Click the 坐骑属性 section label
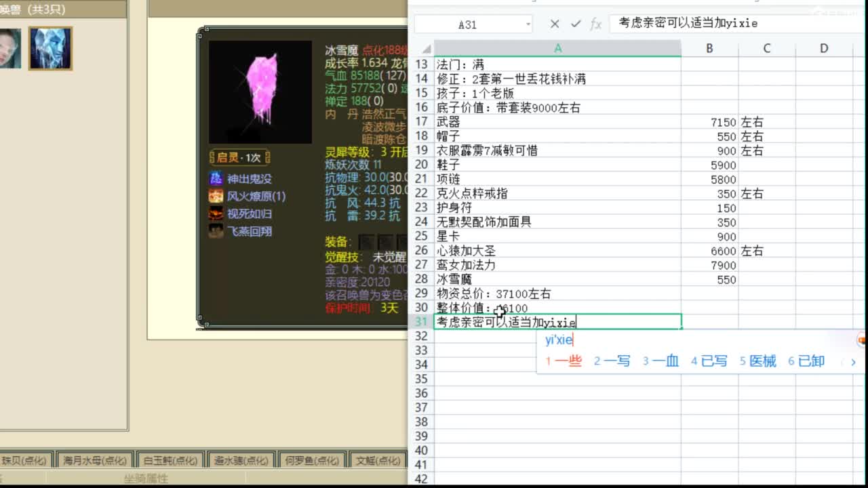 [146, 478]
